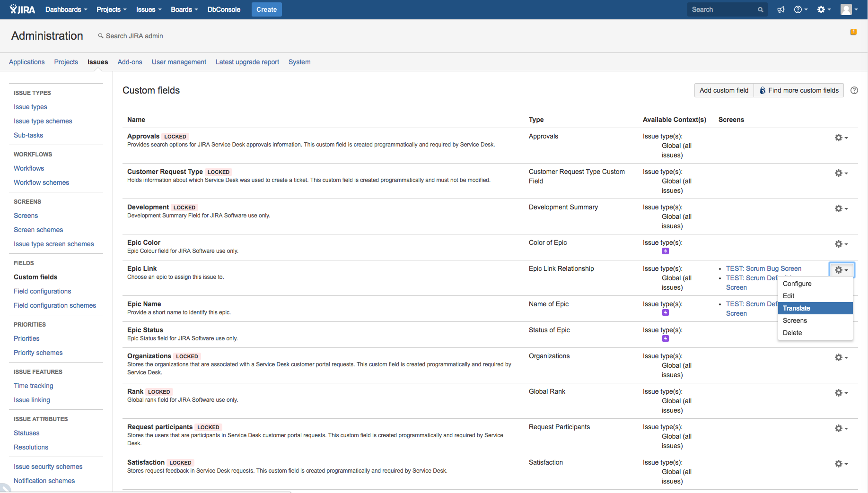This screenshot has width=868, height=493.
Task: Select Custom fields in sidebar
Action: click(35, 277)
